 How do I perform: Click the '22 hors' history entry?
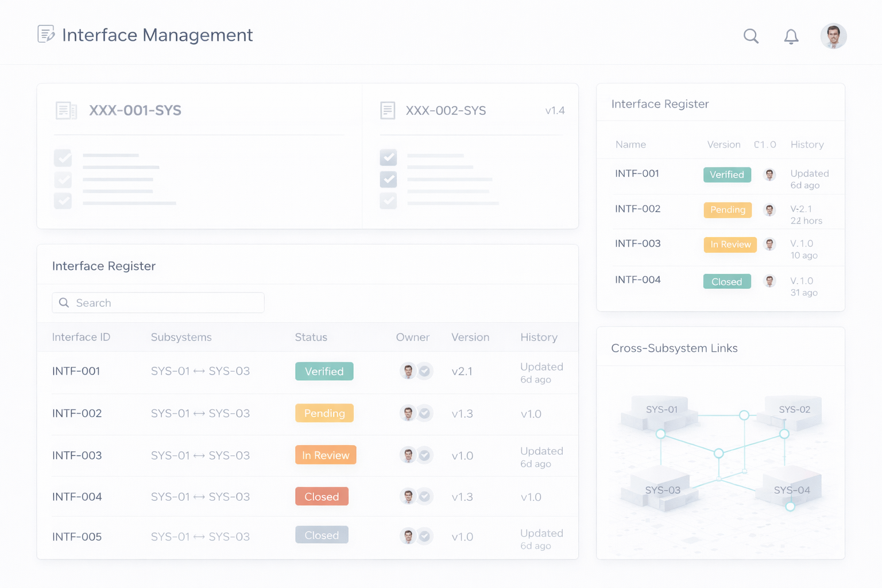pos(806,221)
